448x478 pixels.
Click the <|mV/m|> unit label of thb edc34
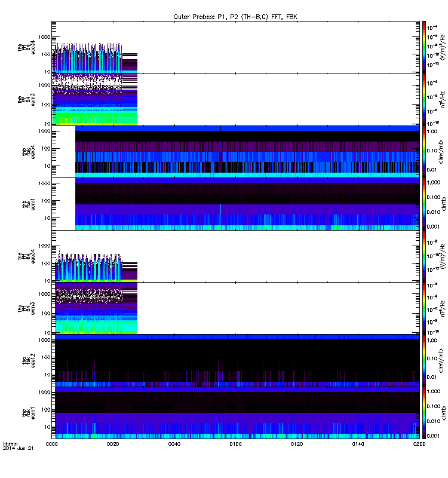pos(441,152)
